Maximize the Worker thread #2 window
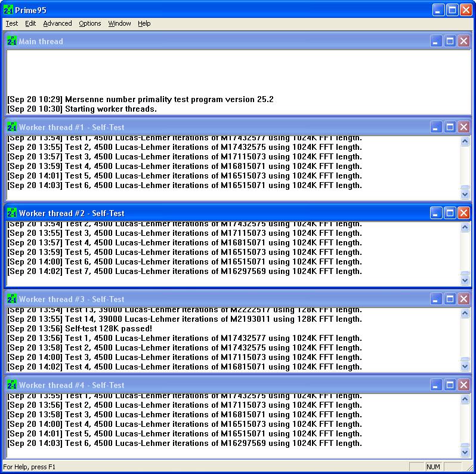The height and width of the screenshot is (474, 476). point(450,213)
